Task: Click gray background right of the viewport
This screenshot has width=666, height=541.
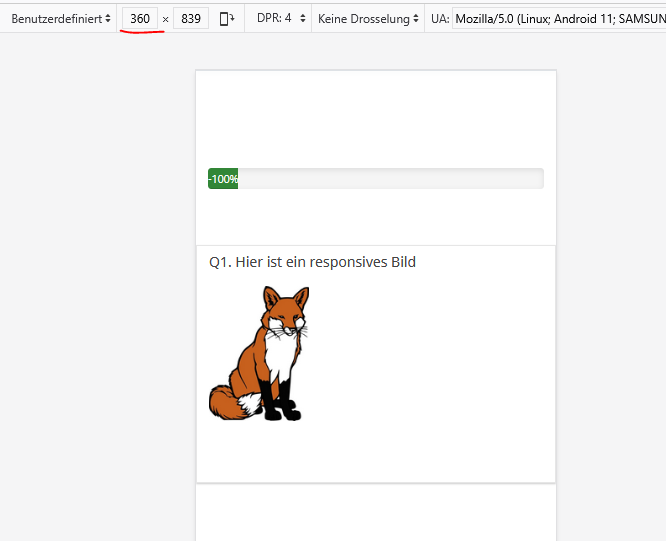Action: pyautogui.click(x=610, y=300)
